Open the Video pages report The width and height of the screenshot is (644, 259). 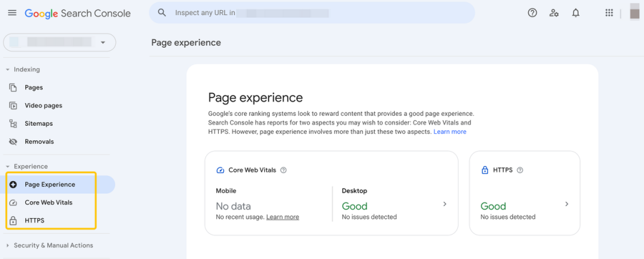[43, 106]
